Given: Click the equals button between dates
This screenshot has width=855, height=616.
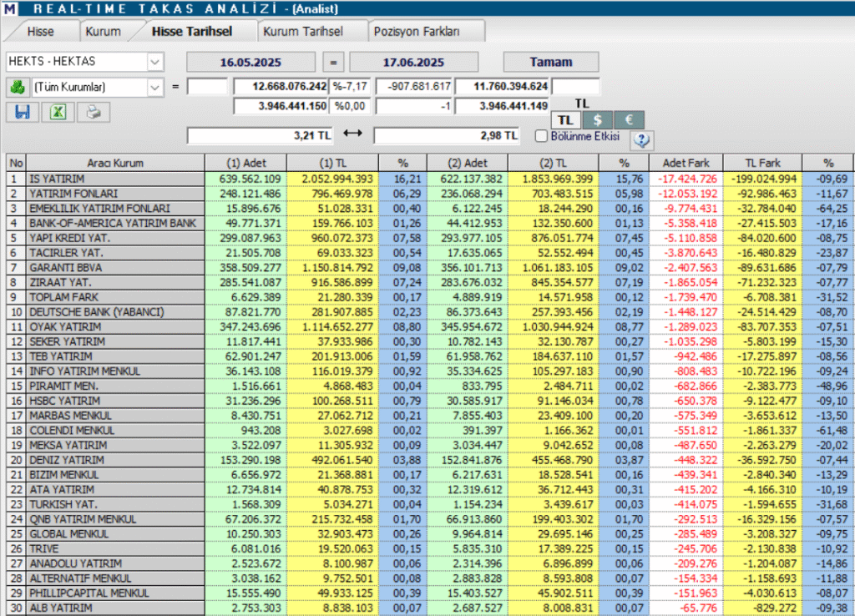Looking at the screenshot, I should 332,62.
